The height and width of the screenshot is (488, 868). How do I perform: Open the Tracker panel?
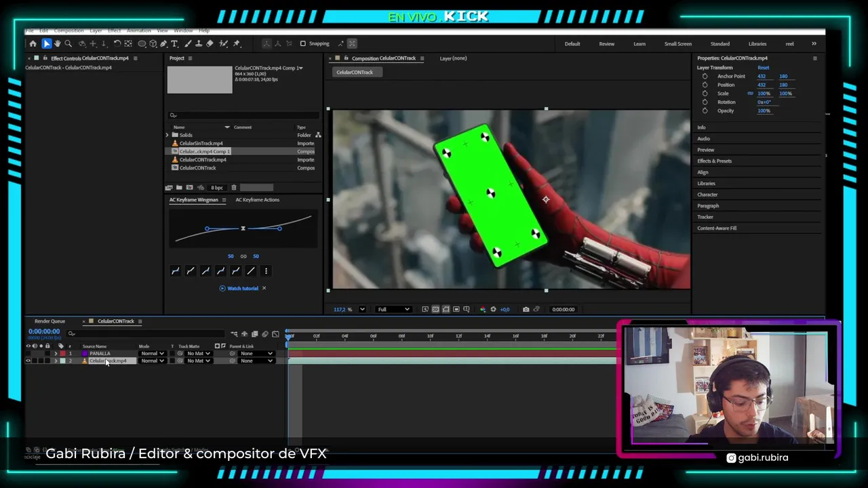coord(705,218)
